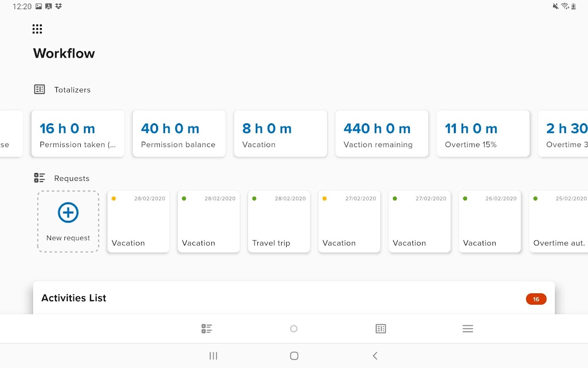
Task: Click the Requests section label
Action: click(x=72, y=178)
